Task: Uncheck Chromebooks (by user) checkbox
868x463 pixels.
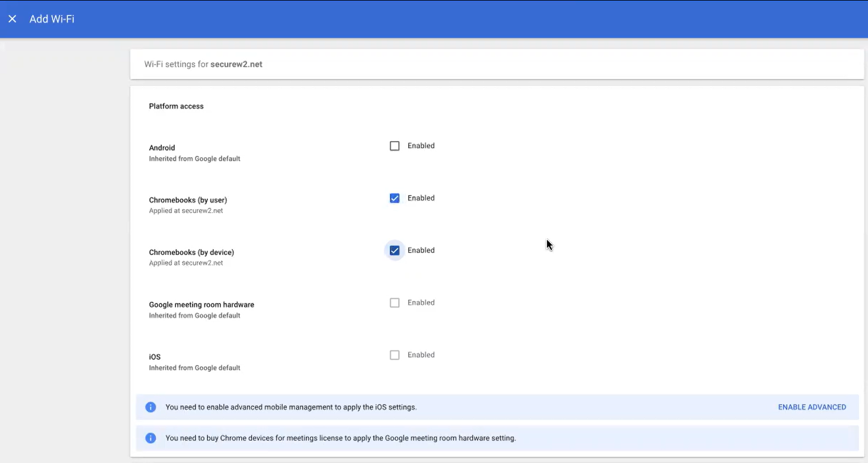Action: pyautogui.click(x=395, y=198)
